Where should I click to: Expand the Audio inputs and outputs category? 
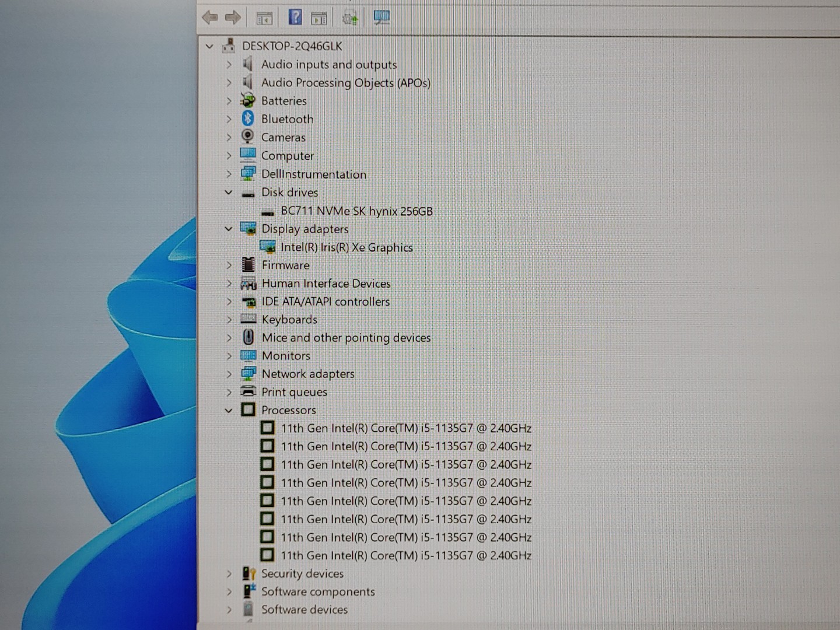[229, 65]
